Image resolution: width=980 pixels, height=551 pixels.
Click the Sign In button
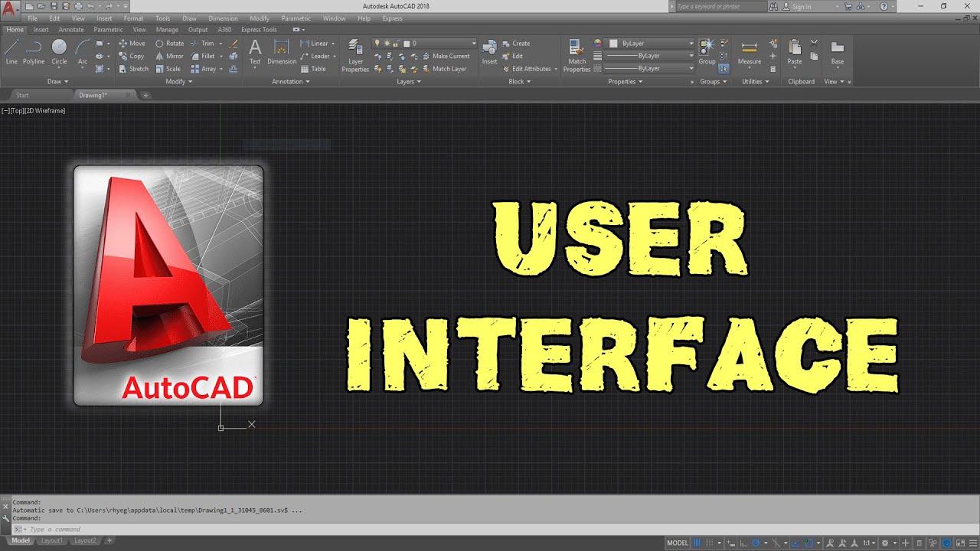[x=797, y=6]
